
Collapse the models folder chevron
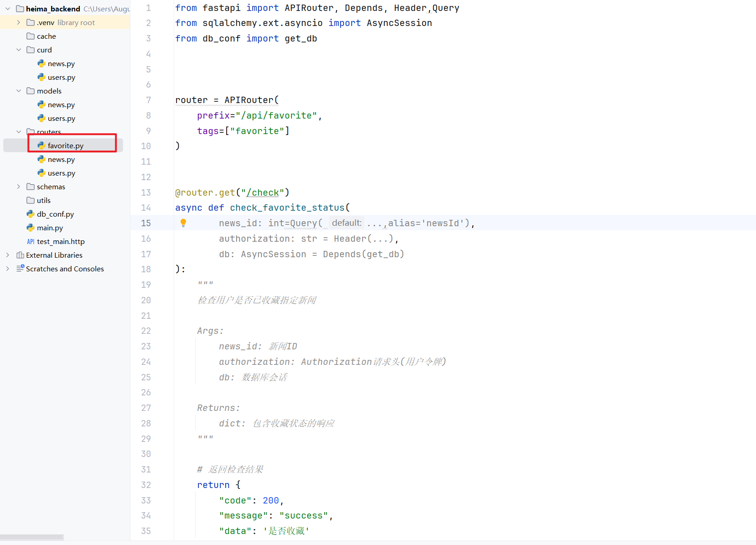pos(19,91)
